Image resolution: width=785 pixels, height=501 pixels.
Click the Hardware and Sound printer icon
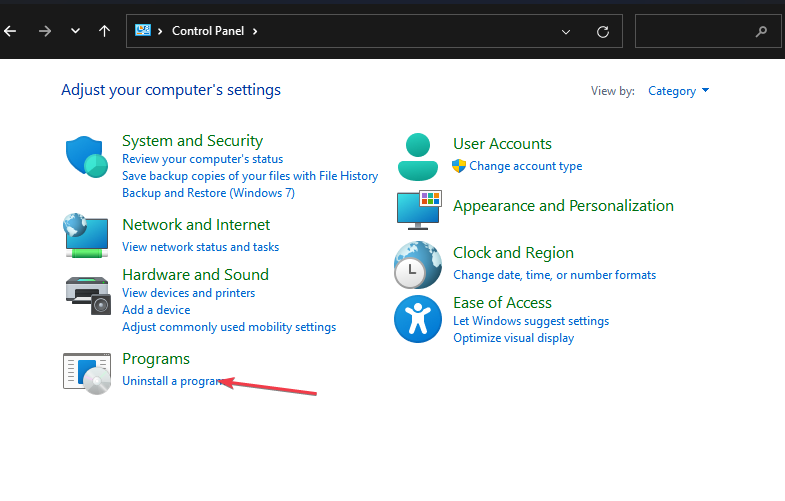pyautogui.click(x=86, y=291)
